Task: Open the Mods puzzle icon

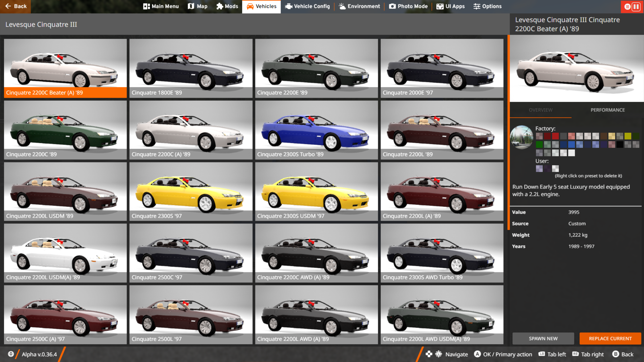Action: (220, 6)
